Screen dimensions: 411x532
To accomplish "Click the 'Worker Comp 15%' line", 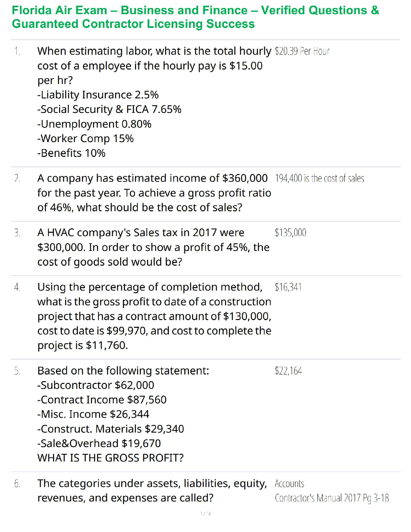I will pos(85,139).
